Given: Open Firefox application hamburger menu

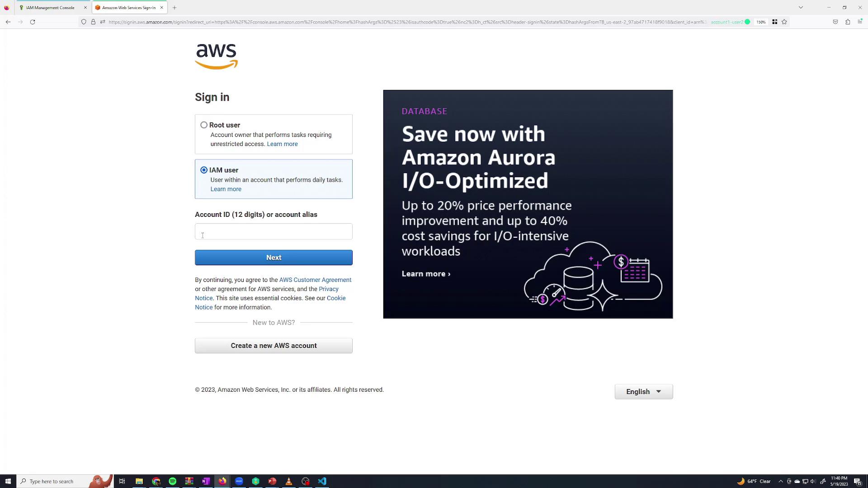Looking at the screenshot, I should tap(860, 22).
